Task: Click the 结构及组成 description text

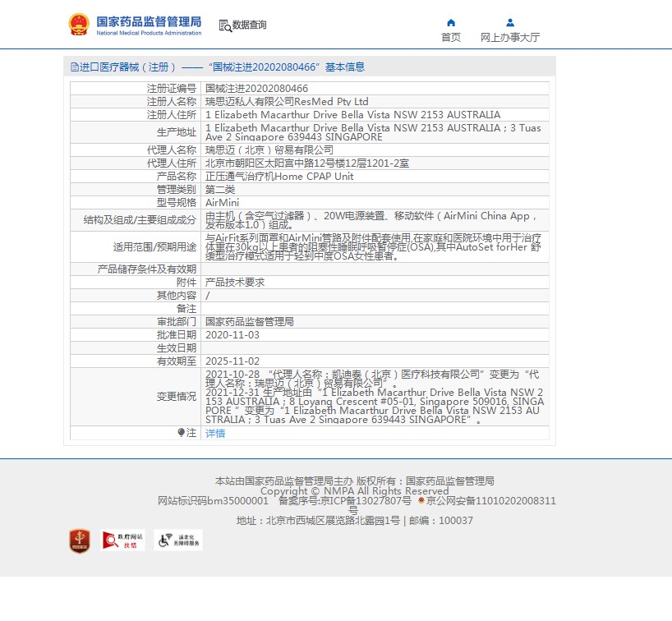Action: pyautogui.click(x=371, y=220)
